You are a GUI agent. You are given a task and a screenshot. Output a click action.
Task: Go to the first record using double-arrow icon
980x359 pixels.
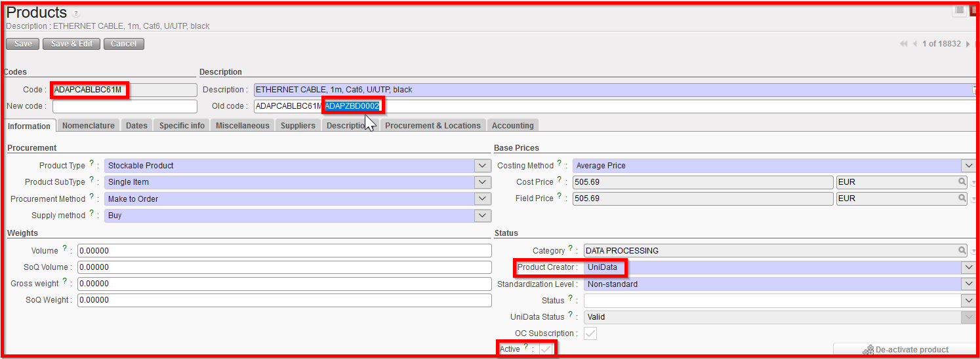903,44
